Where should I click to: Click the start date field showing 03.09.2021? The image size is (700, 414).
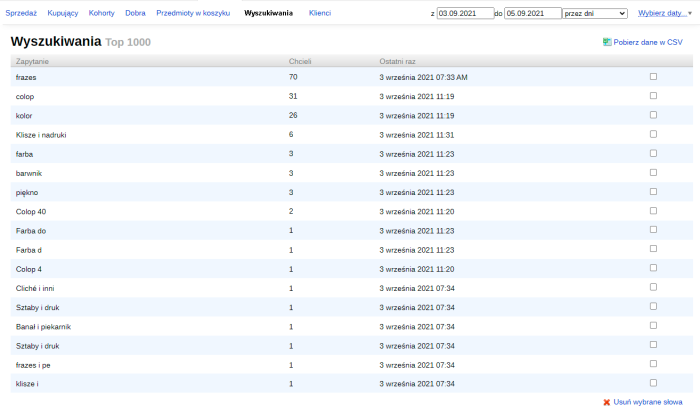click(x=464, y=14)
